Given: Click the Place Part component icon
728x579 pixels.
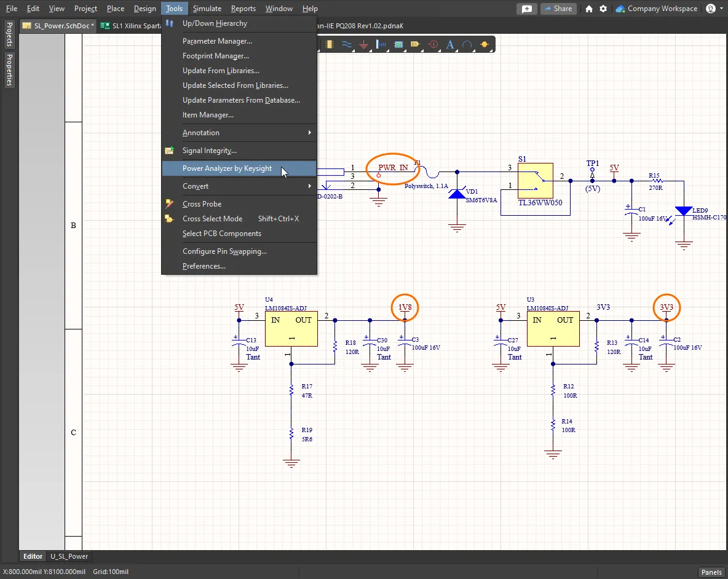Looking at the screenshot, I should click(x=330, y=45).
